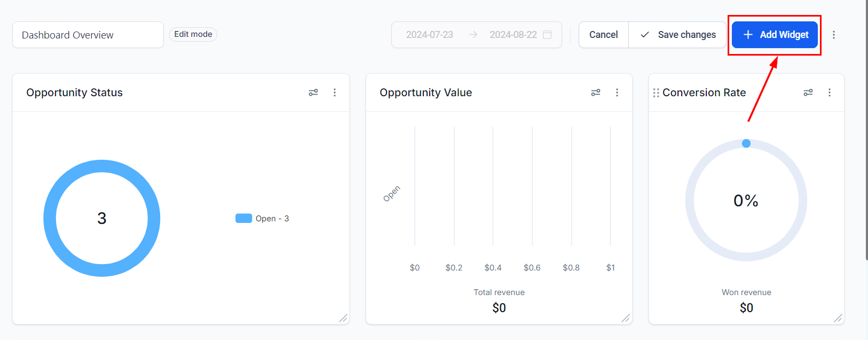This screenshot has height=340, width=868.
Task: Select the start date 2024-07-23
Action: (429, 35)
